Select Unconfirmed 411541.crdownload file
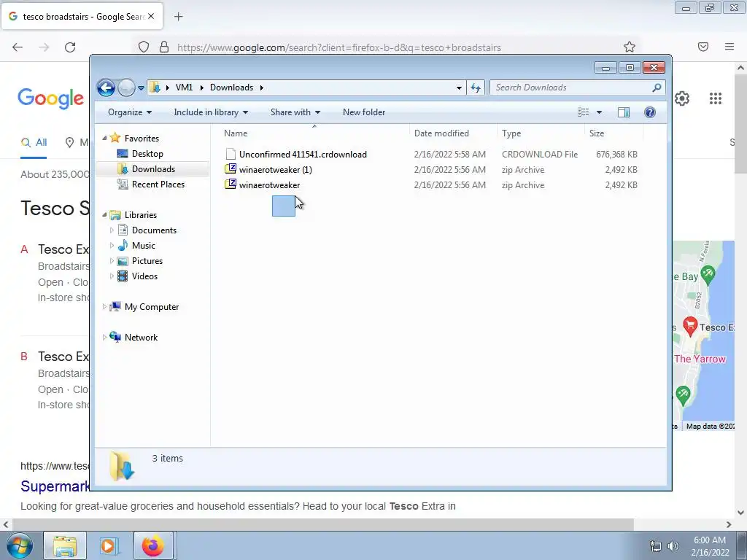This screenshot has height=560, width=747. pos(303,155)
